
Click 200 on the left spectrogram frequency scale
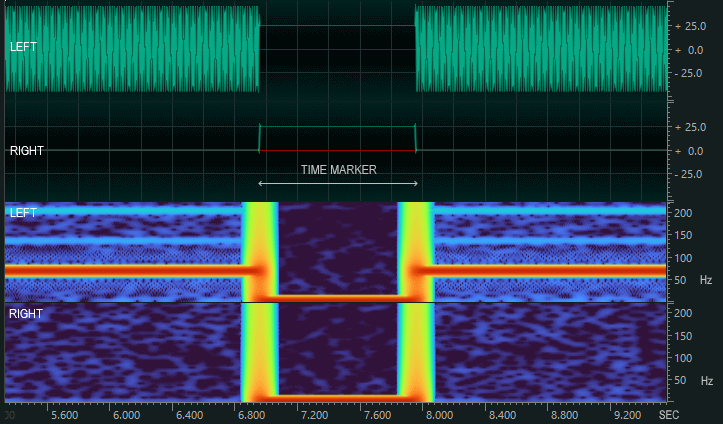[685, 214]
